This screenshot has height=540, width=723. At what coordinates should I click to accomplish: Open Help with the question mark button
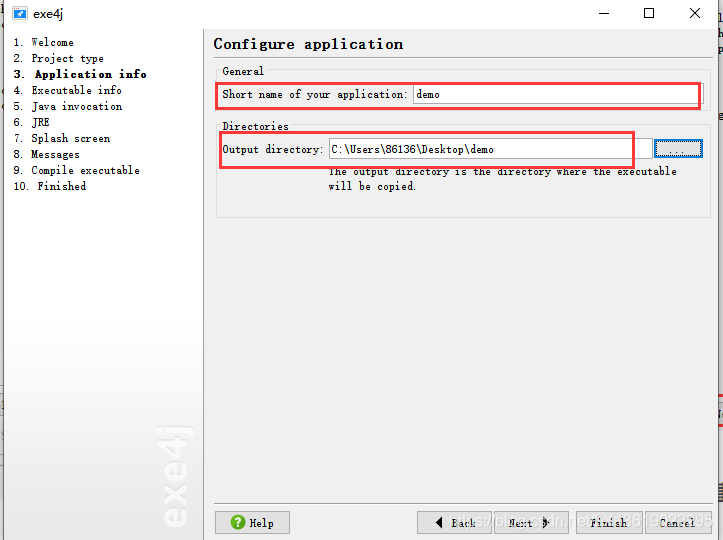[x=252, y=522]
